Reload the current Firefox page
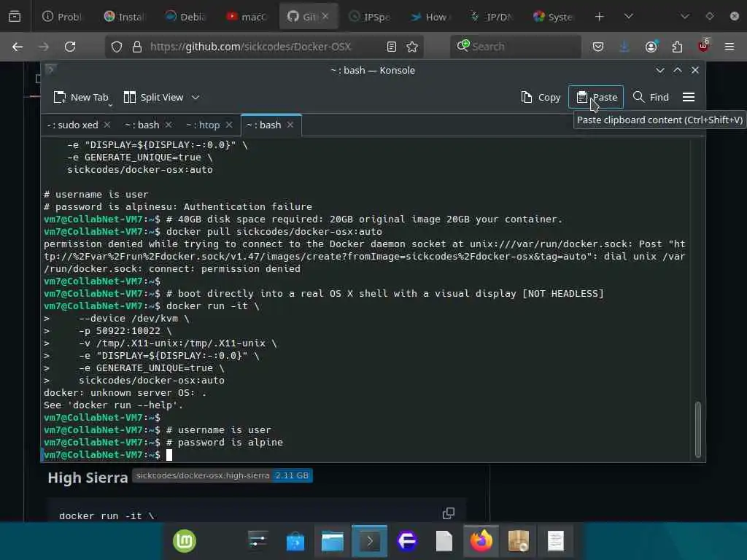Screen dimensions: 747x560 tap(70, 47)
